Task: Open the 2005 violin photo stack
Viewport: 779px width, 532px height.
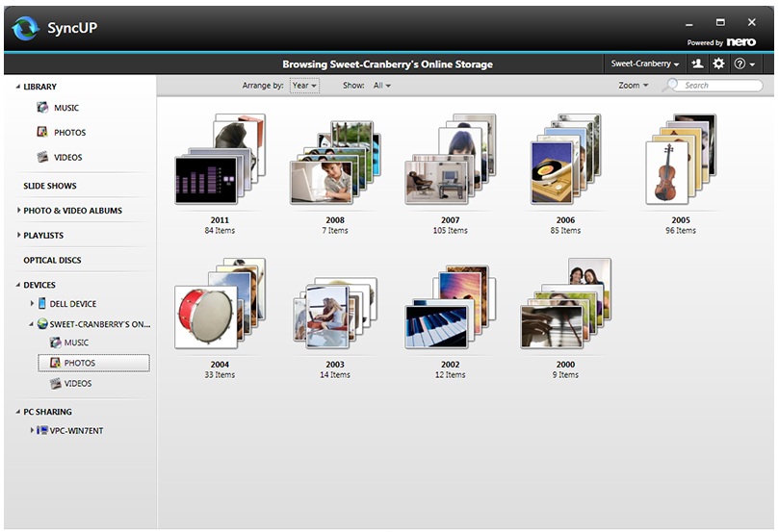Action: coord(681,159)
